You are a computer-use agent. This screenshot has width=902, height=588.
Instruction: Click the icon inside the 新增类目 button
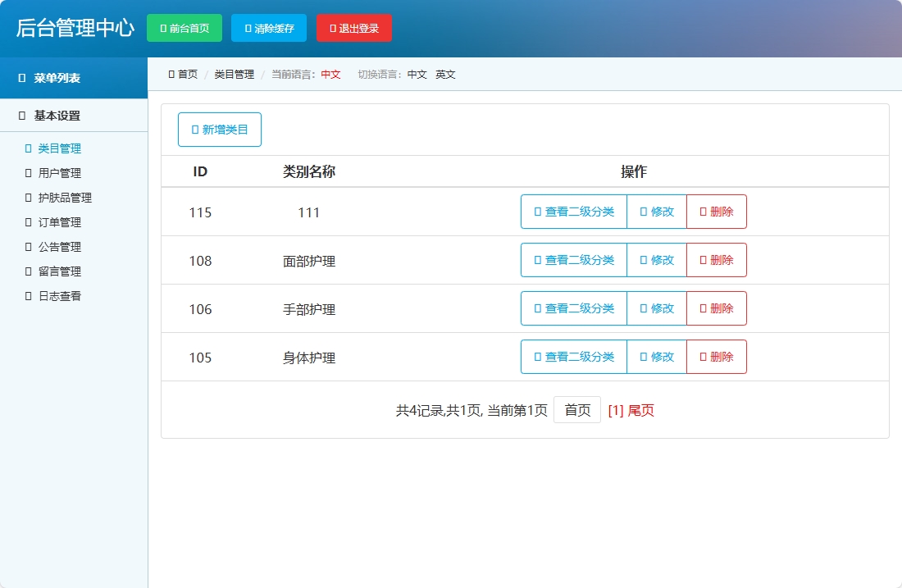pos(194,129)
